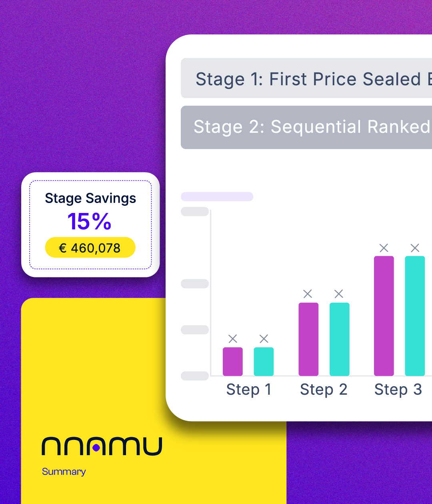Viewport: 432px width, 504px height.
Task: Select the Step 2 axis label
Action: pyautogui.click(x=324, y=390)
